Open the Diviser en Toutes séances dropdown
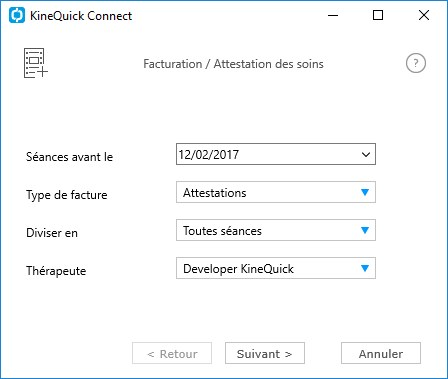 tap(276, 230)
